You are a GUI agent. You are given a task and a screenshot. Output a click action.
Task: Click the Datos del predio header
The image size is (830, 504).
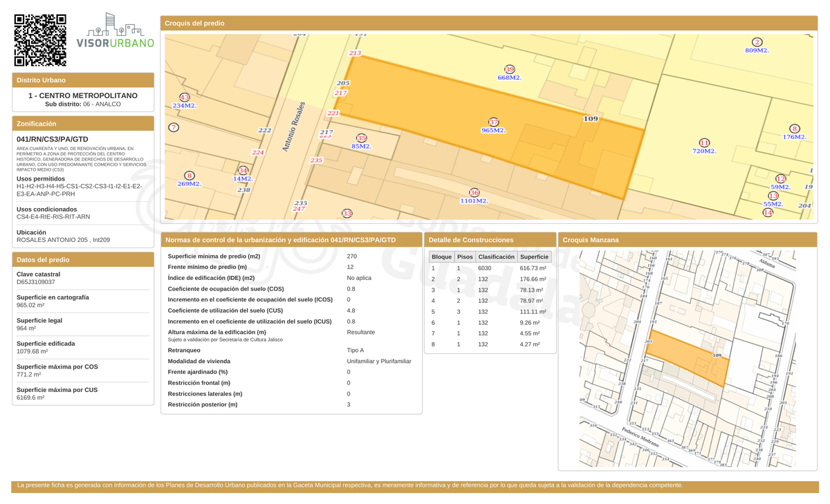[x=83, y=260]
